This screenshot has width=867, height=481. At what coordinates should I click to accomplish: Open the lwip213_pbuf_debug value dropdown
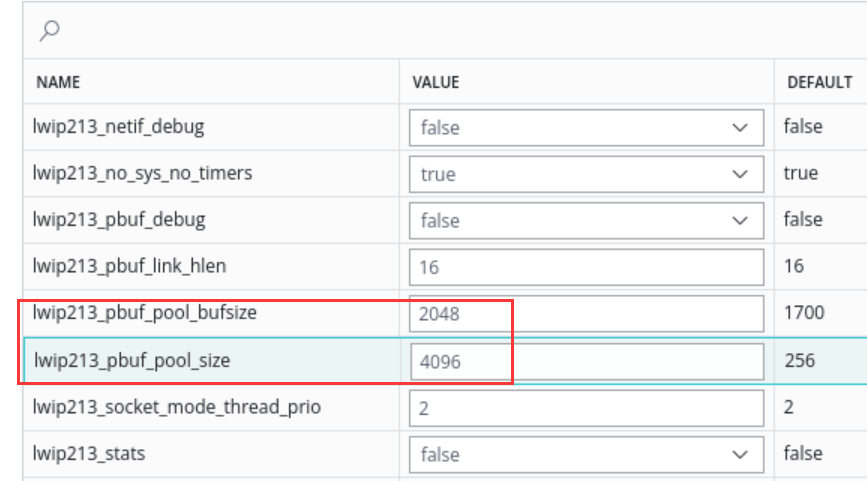pyautogui.click(x=586, y=221)
